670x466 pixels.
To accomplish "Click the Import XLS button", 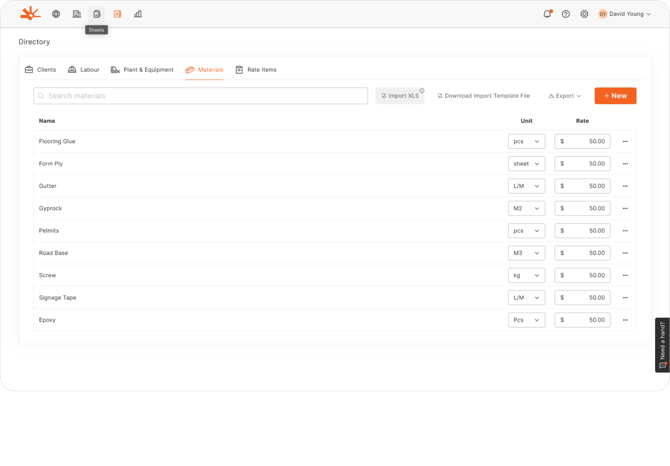I will coord(400,96).
